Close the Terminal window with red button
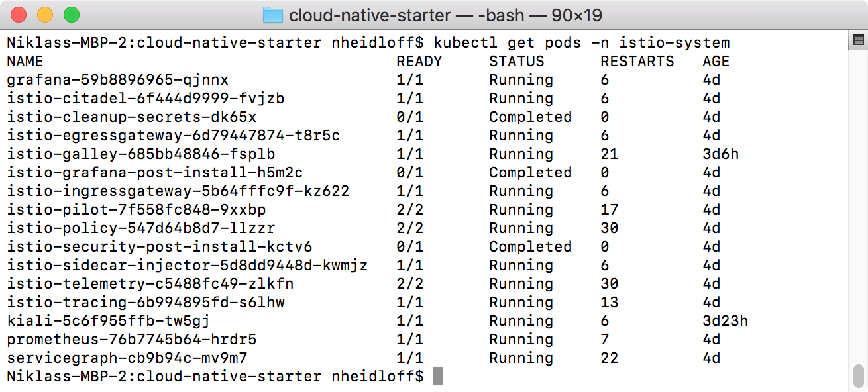Viewport: 868px width, 392px height. coord(19,15)
